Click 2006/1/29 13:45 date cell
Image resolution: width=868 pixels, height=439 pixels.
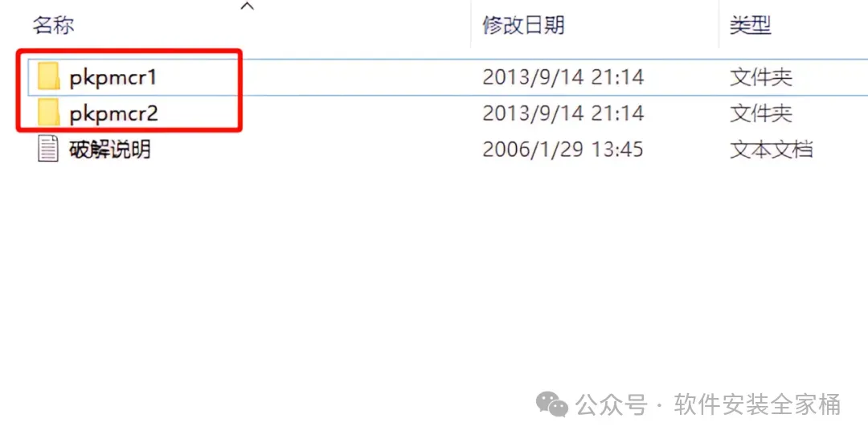tap(563, 150)
